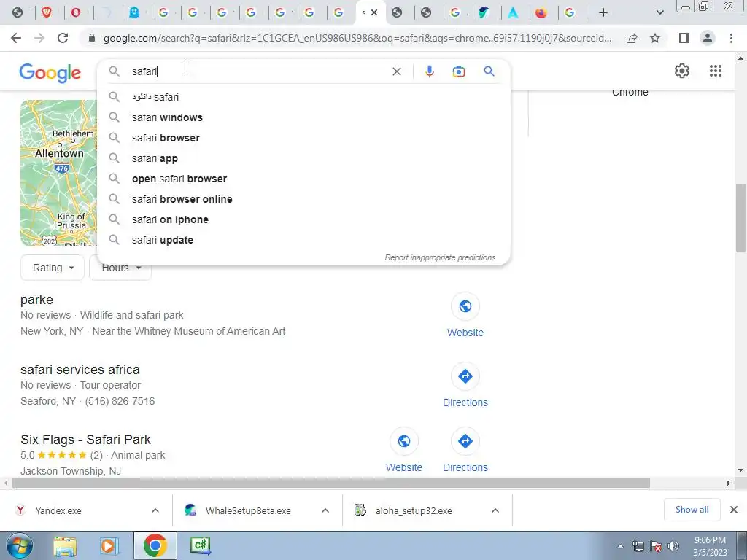The image size is (747, 560).
Task: Select the 'safari windows' suggestion
Action: coord(303,117)
